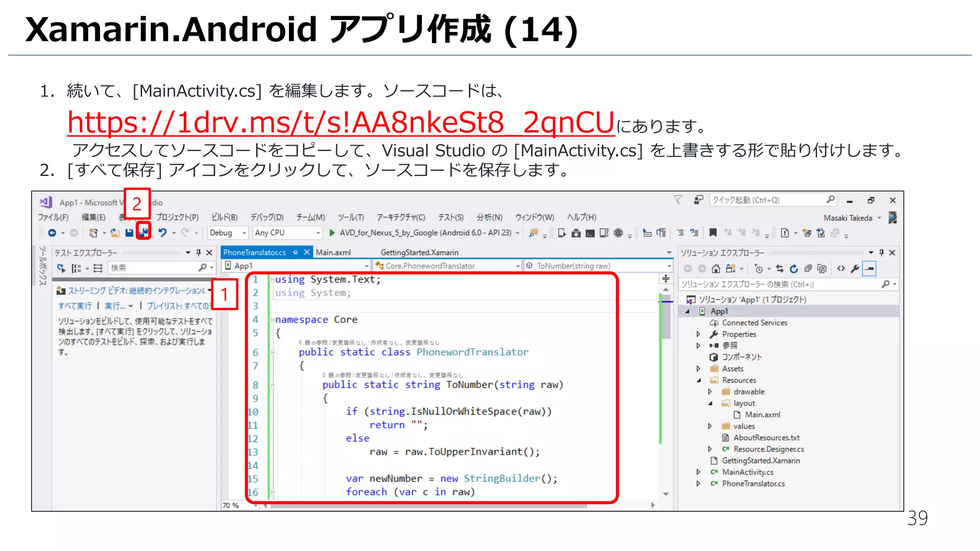Viewport: 980px width, 551px height.
Task: Collapse the namespace Core outline toggle
Action: pyautogui.click(x=273, y=320)
